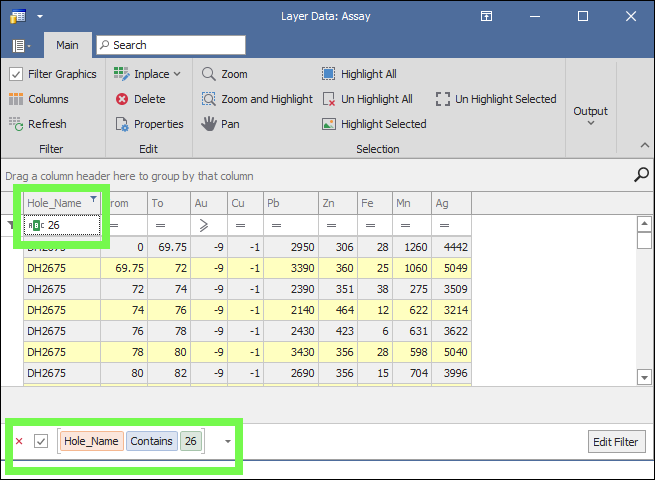Expand the Output dropdown
The image size is (655, 480).
(x=590, y=116)
